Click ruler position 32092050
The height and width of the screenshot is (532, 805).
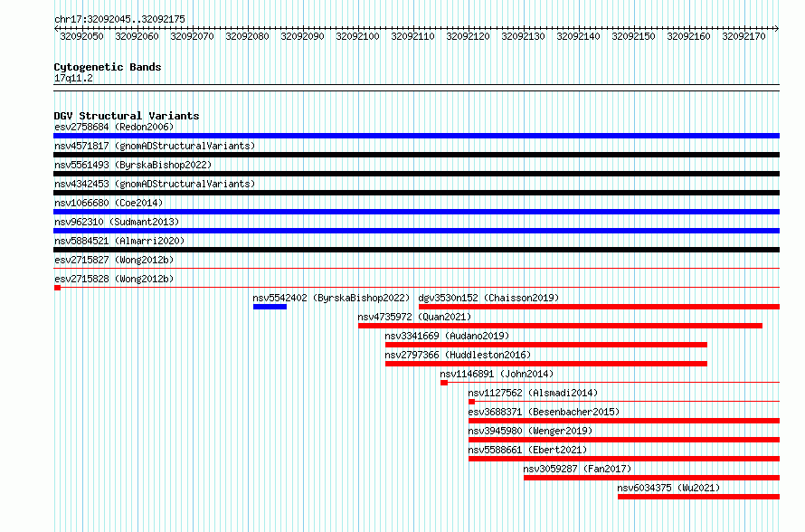coord(81,36)
